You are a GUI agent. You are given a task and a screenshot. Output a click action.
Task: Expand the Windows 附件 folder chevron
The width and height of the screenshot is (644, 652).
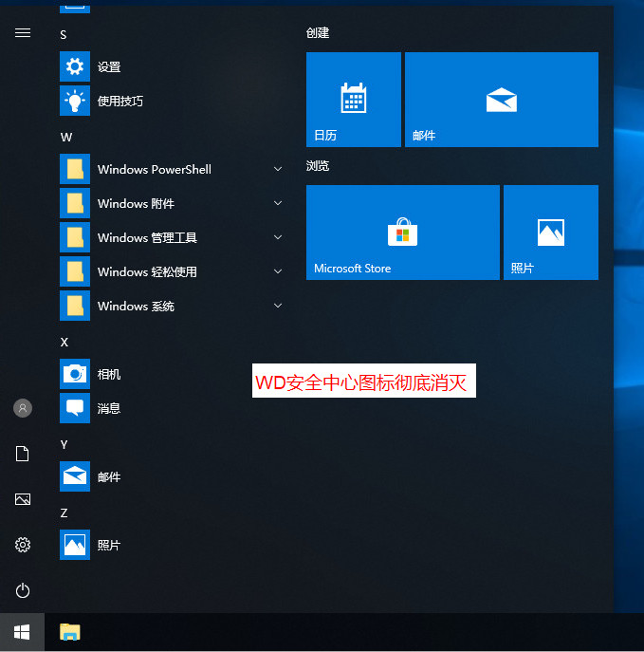coord(278,204)
